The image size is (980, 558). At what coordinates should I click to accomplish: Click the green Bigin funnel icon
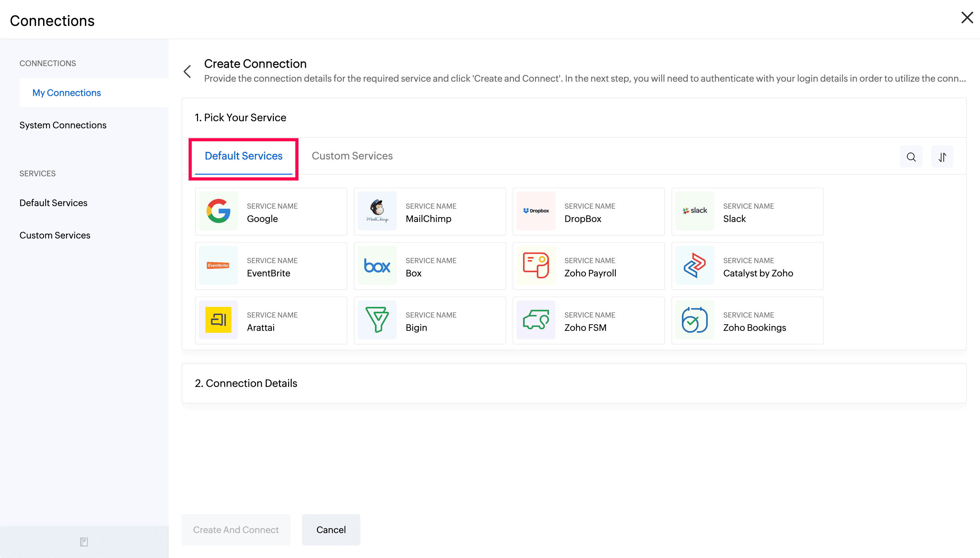point(377,320)
